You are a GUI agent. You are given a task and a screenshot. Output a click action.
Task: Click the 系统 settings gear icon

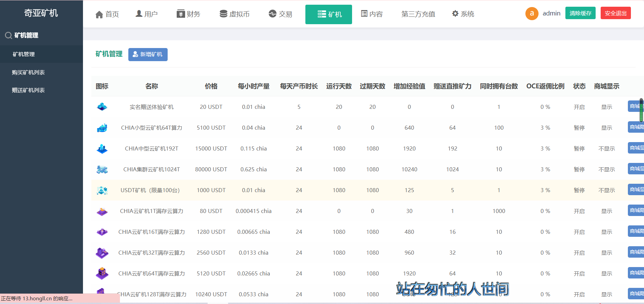(x=455, y=13)
